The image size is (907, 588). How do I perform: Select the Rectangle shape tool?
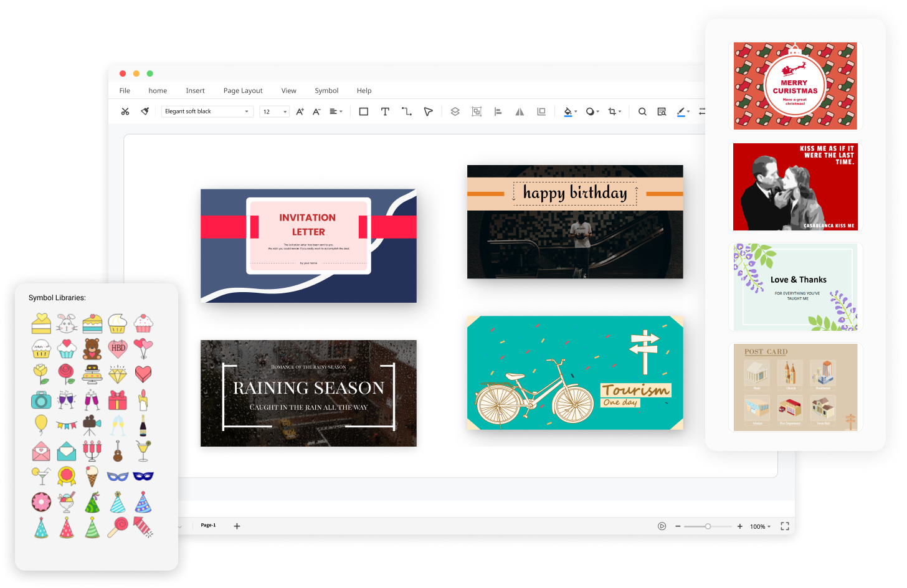tap(364, 111)
